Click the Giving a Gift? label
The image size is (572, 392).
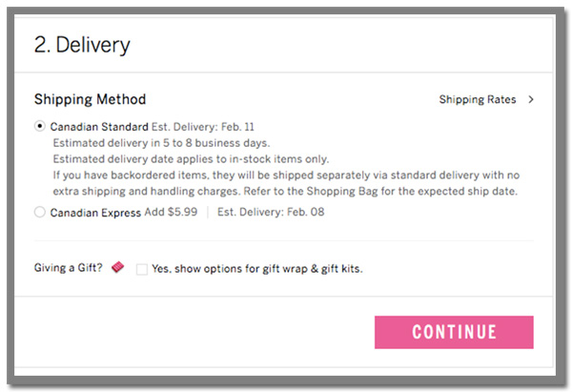coord(69,268)
